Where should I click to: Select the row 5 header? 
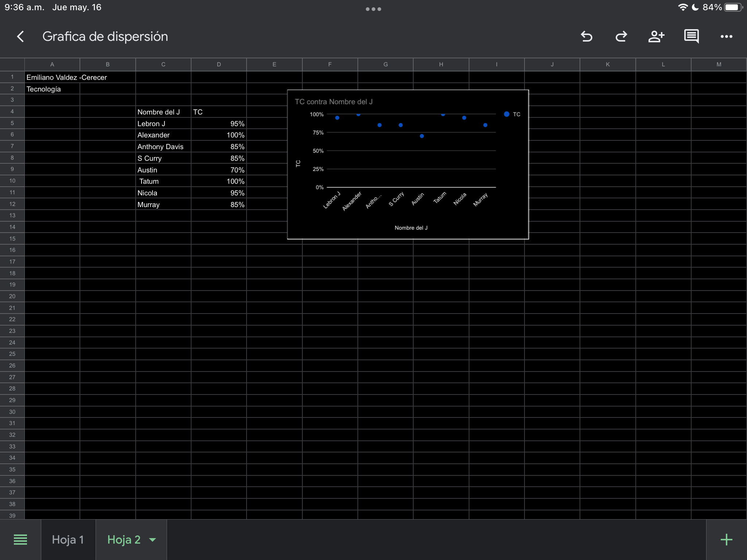click(12, 123)
